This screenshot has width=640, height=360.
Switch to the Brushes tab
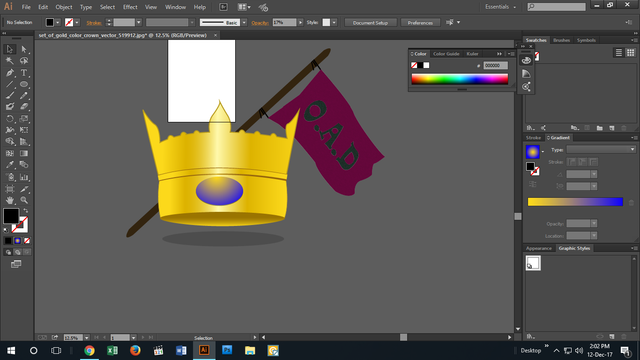click(x=562, y=40)
